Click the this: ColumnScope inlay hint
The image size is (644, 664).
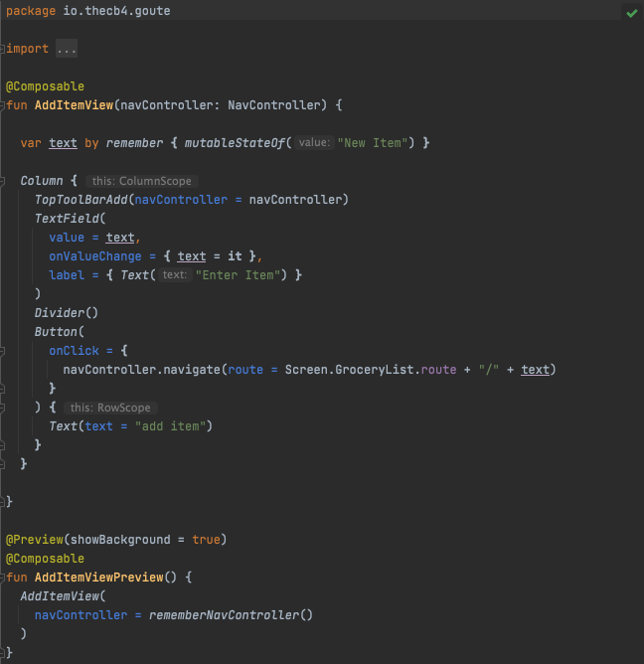pyautogui.click(x=142, y=181)
